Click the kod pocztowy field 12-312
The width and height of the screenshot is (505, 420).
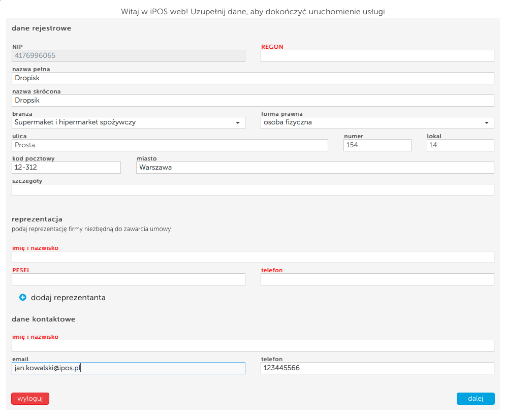66,168
